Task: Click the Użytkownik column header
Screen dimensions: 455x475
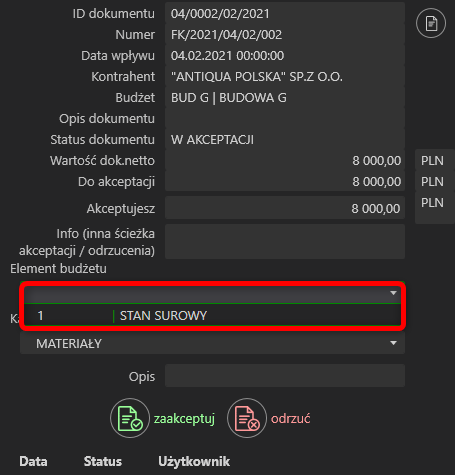Action: click(x=194, y=461)
